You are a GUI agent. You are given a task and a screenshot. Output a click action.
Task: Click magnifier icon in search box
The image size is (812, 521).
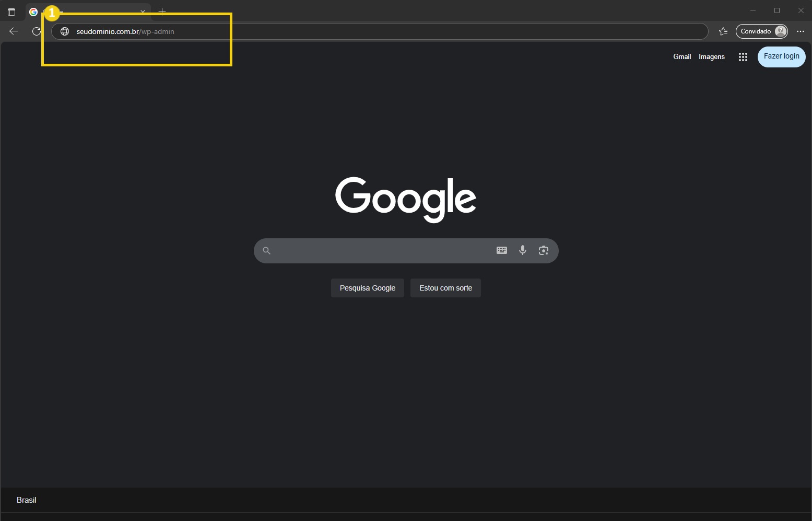(x=266, y=251)
